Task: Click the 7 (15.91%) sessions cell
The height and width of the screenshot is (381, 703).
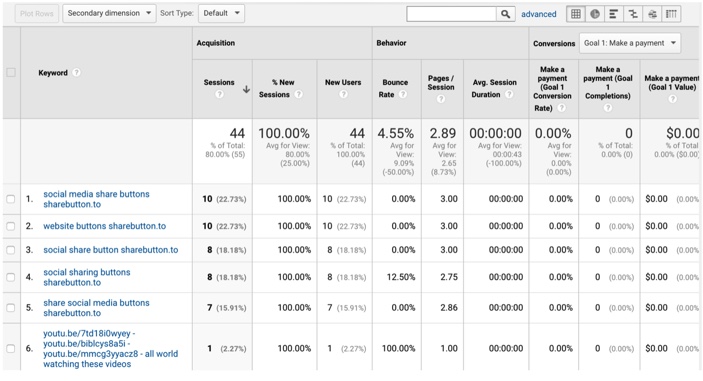Action: (x=226, y=308)
